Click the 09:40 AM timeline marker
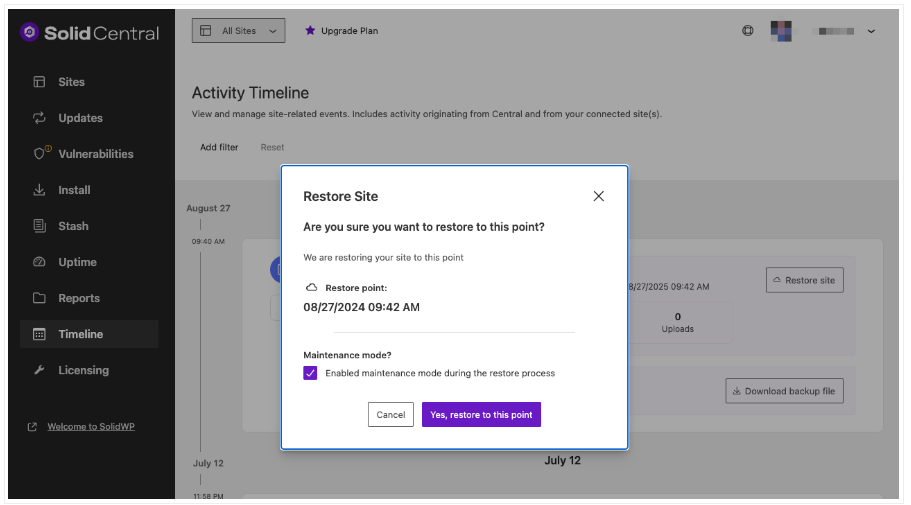The image size is (911, 505). (x=208, y=241)
